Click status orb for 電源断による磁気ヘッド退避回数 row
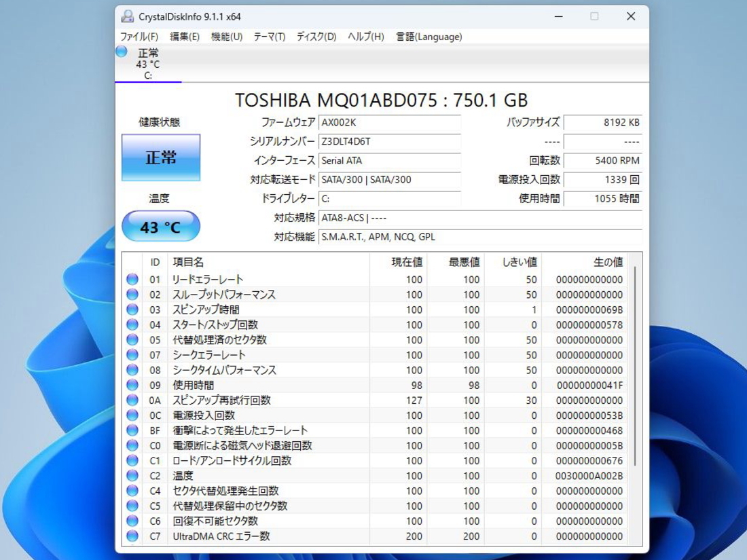747x560 pixels. pos(132,445)
